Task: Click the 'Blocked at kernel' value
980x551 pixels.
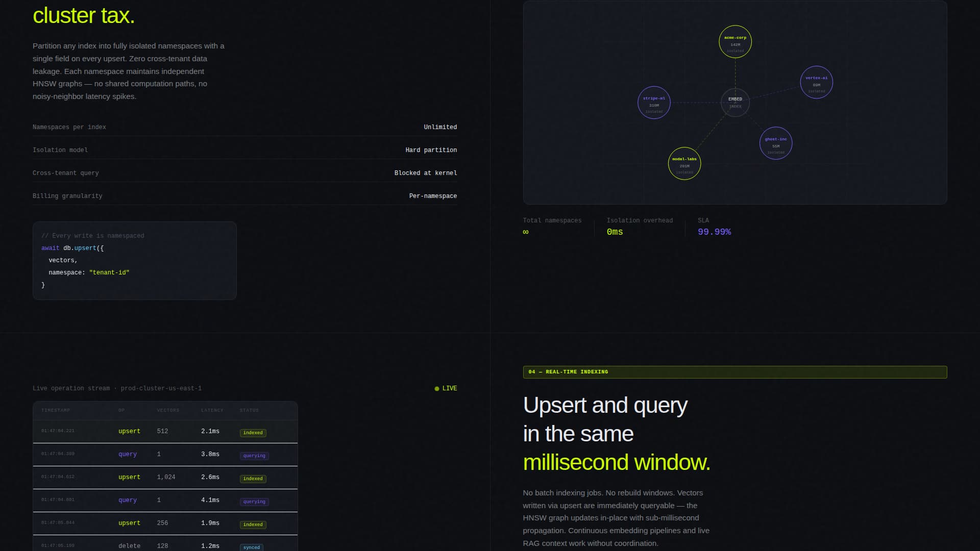Action: tap(426, 173)
